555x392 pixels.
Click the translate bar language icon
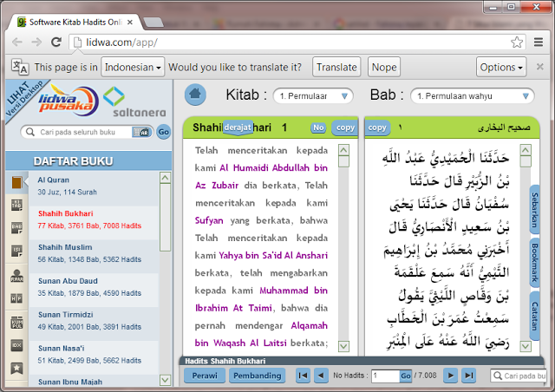20,67
